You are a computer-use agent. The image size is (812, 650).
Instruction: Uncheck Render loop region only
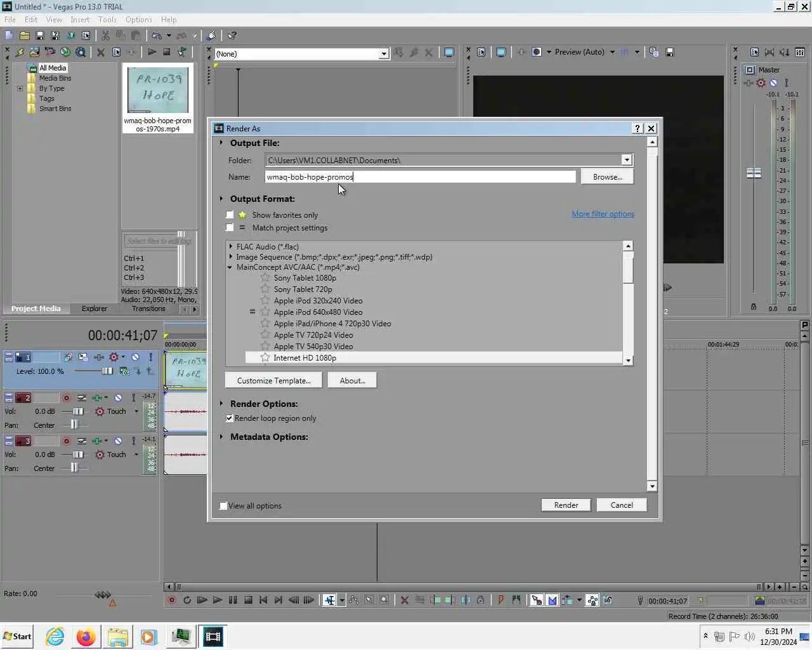230,418
